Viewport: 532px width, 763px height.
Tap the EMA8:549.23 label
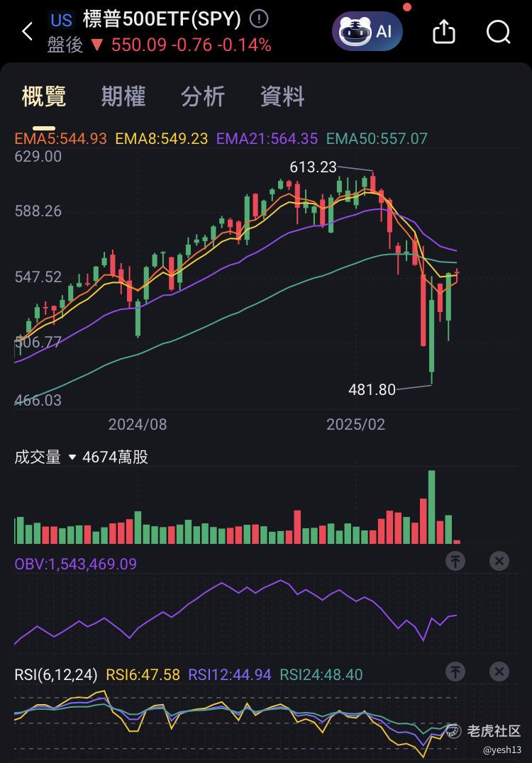click(161, 139)
